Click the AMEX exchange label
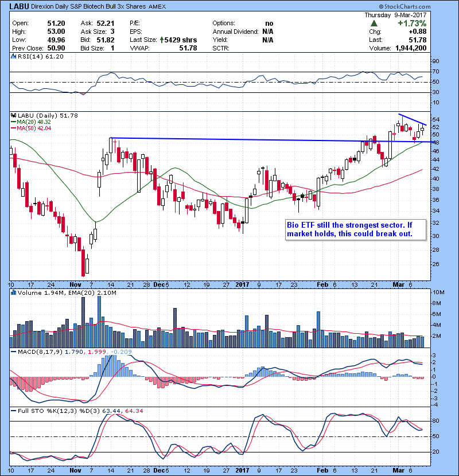The width and height of the screenshot is (459, 476). [x=157, y=7]
